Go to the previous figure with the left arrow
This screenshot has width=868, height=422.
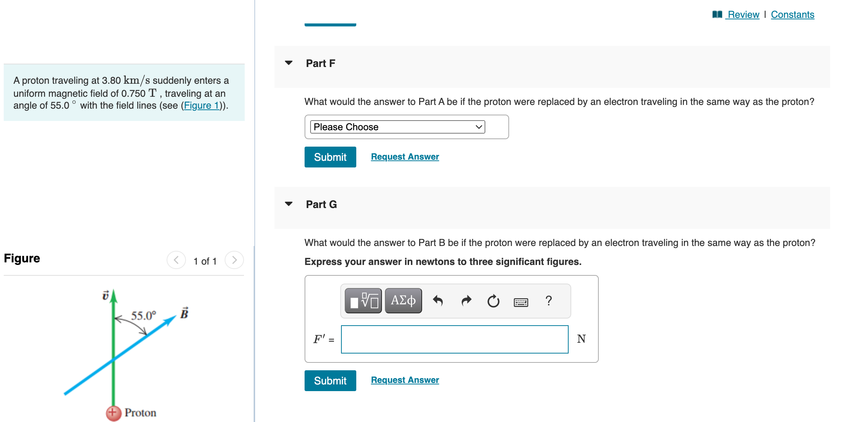pos(176,260)
